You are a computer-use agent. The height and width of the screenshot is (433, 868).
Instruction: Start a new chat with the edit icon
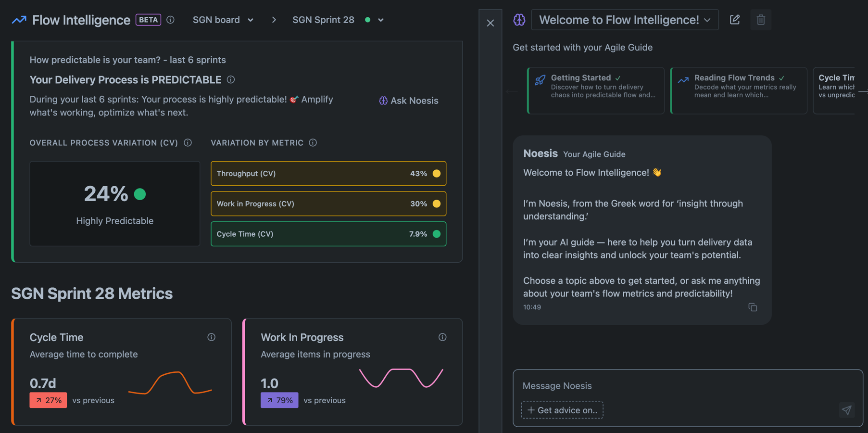[x=734, y=20]
